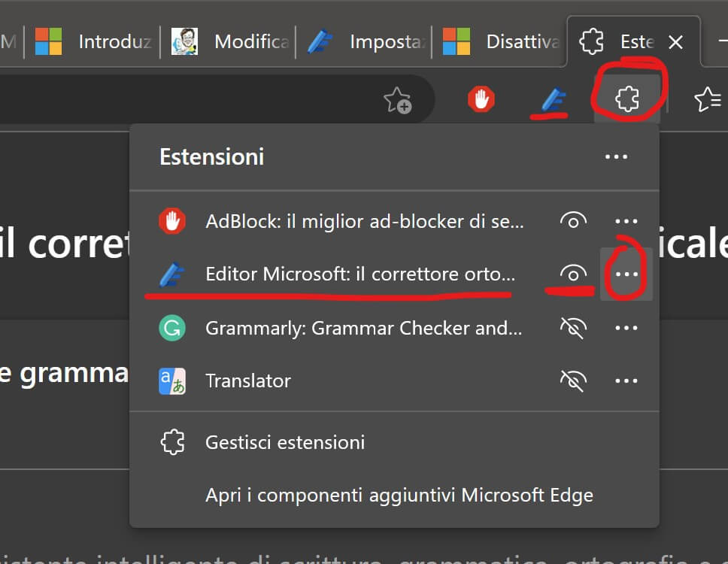The image size is (728, 564).
Task: Open more actions for AdBlock extension
Action: [x=626, y=221]
